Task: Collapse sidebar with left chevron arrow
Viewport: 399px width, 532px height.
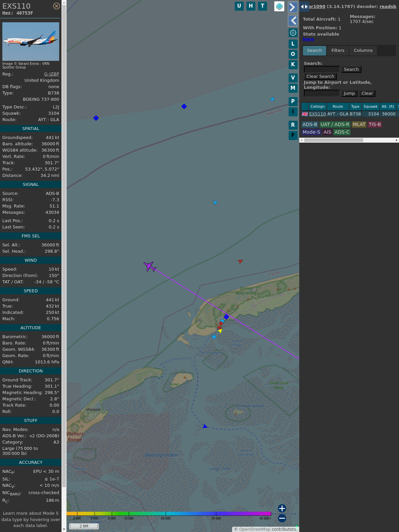Action: point(293,21)
